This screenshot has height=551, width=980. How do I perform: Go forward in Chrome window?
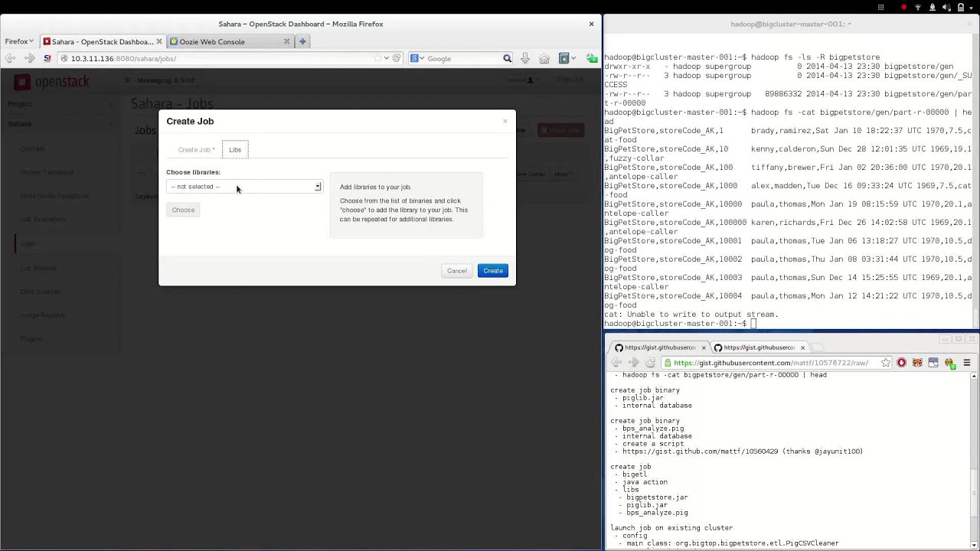click(x=633, y=363)
